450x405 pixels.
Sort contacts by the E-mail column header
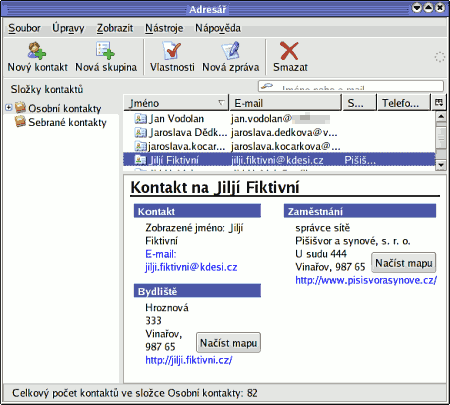286,103
